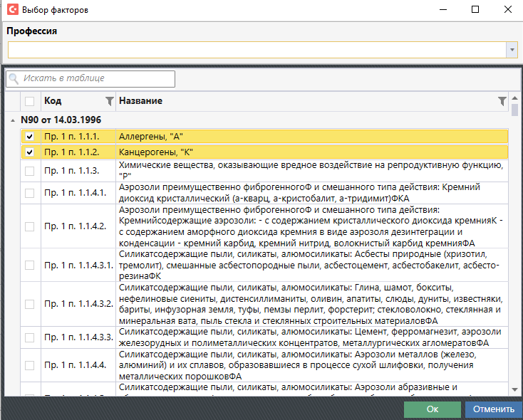This screenshot has height=420, width=523.
Task: Click the filter icon in Код column
Action: tap(109, 101)
